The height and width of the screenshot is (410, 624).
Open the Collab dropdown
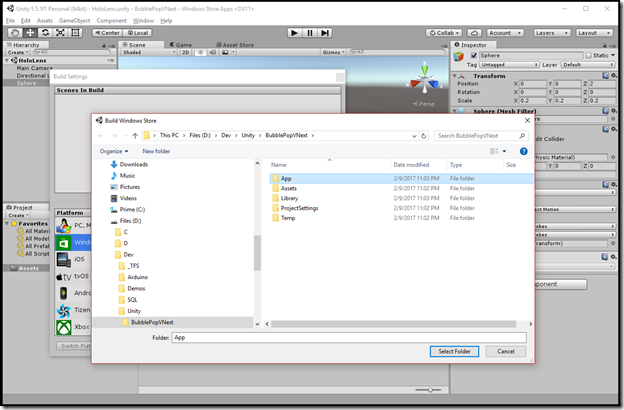444,33
